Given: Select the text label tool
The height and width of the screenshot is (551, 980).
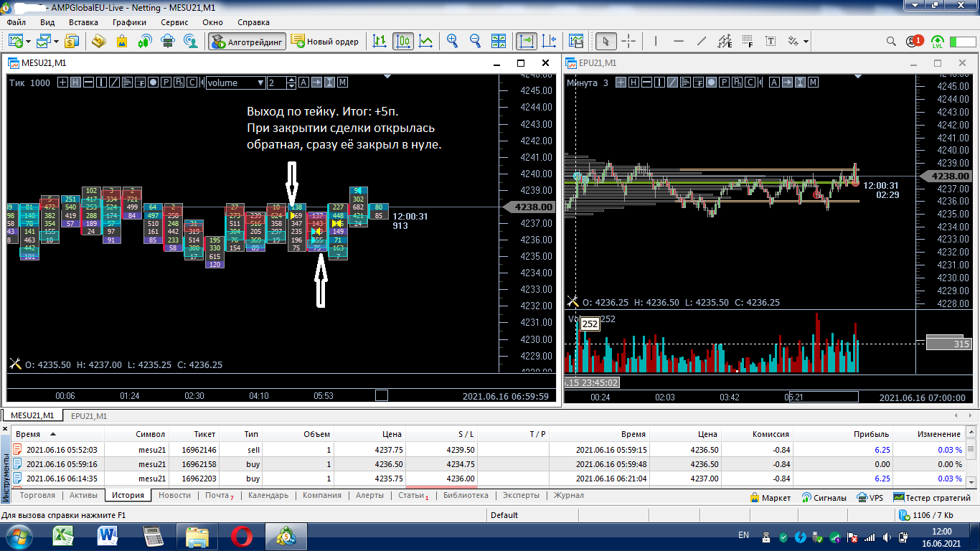Looking at the screenshot, I should click(771, 41).
